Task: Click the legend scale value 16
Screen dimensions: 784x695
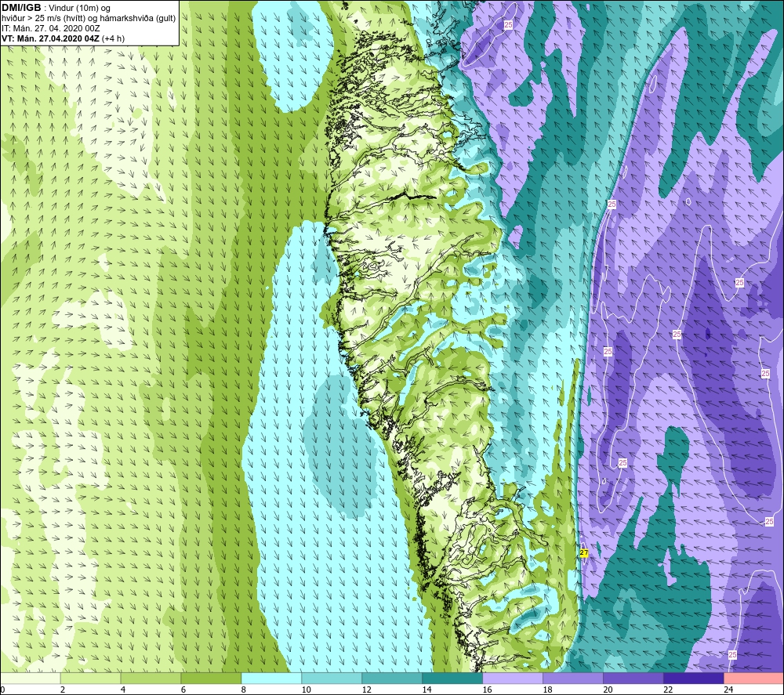Action: click(x=487, y=690)
